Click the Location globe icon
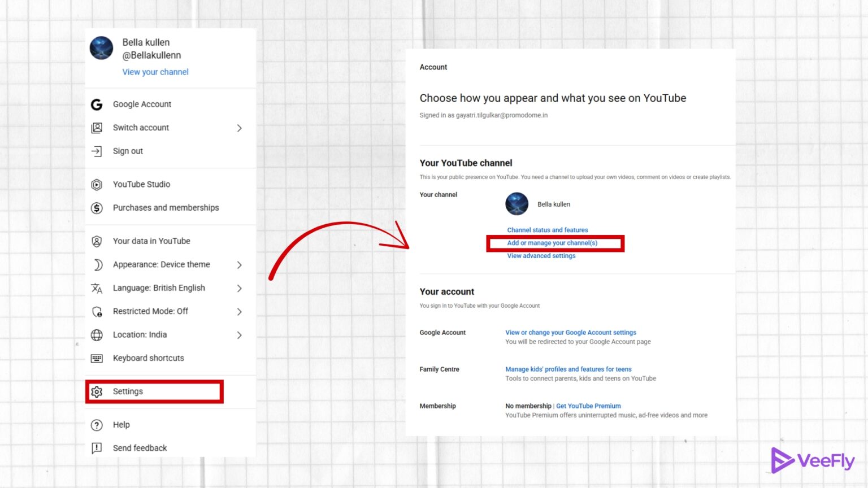Viewport: 868px width, 488px height. (x=97, y=334)
